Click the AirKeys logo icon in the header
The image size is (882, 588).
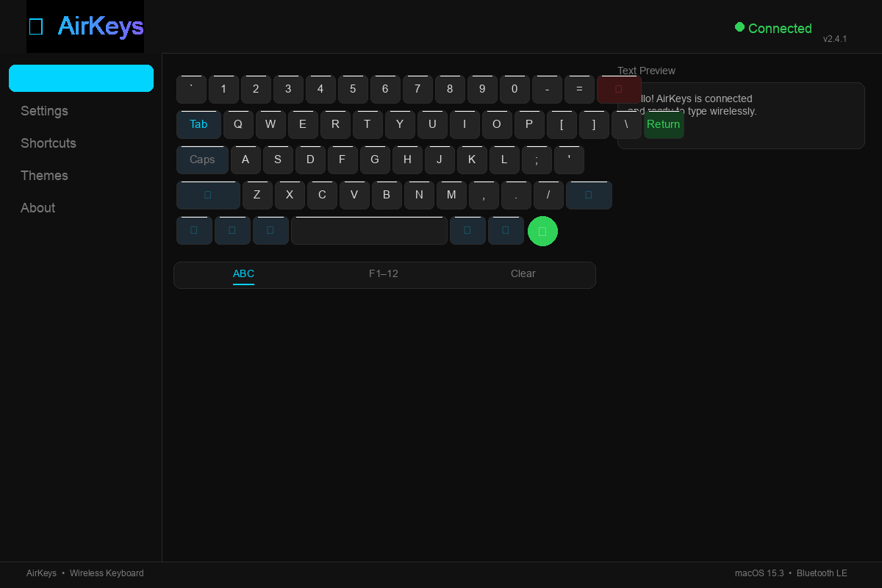(36, 26)
